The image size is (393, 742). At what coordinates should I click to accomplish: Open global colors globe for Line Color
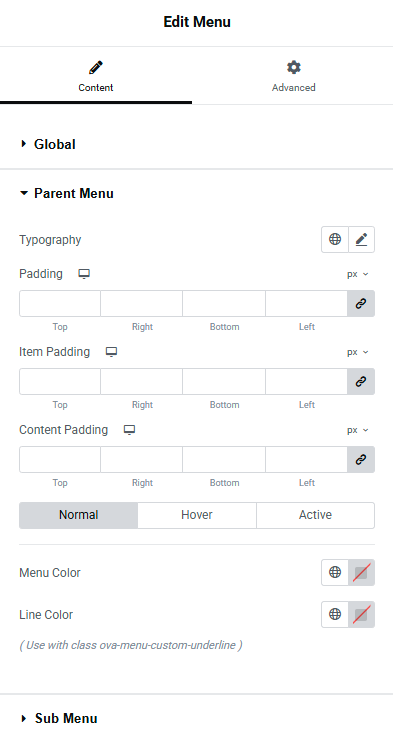[x=335, y=615]
